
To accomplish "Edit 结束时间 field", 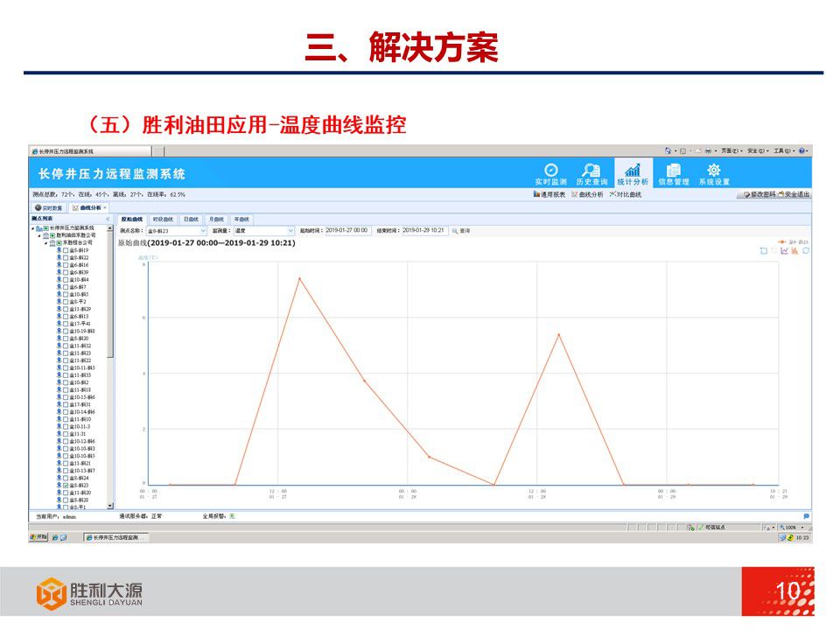I will pyautogui.click(x=423, y=230).
